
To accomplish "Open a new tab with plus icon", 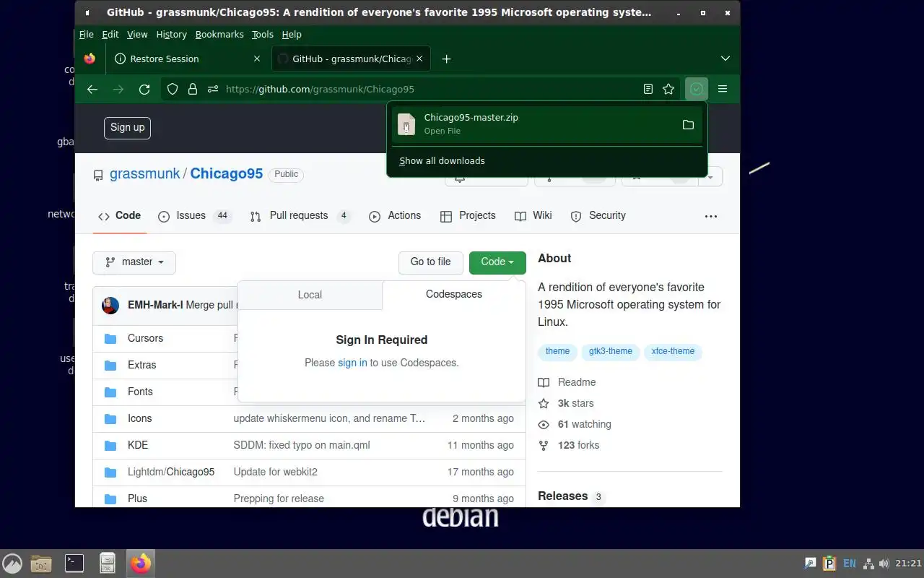I will (446, 59).
